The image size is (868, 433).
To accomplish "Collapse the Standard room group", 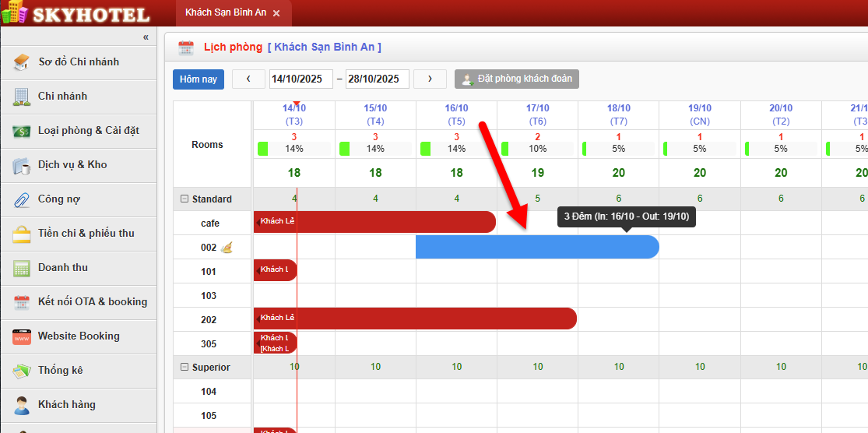I will click(184, 199).
